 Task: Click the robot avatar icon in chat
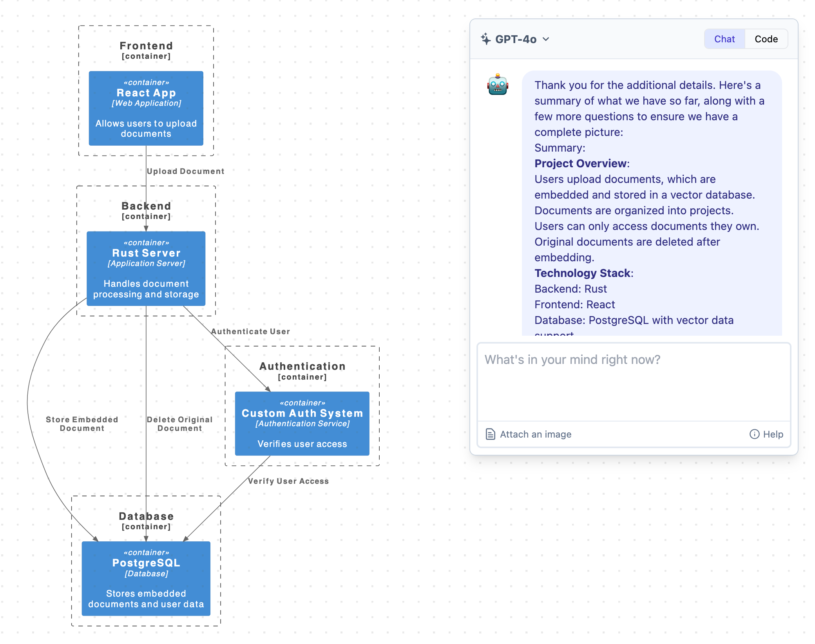coord(498,84)
